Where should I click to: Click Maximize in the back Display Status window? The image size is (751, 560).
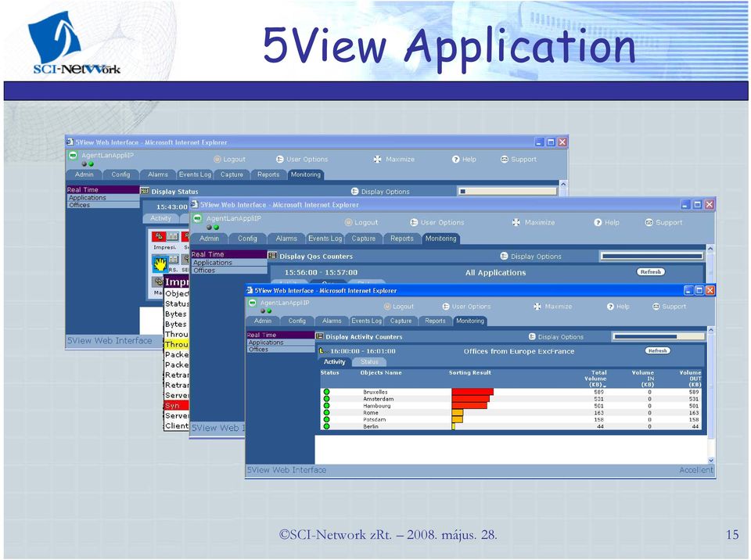(394, 160)
